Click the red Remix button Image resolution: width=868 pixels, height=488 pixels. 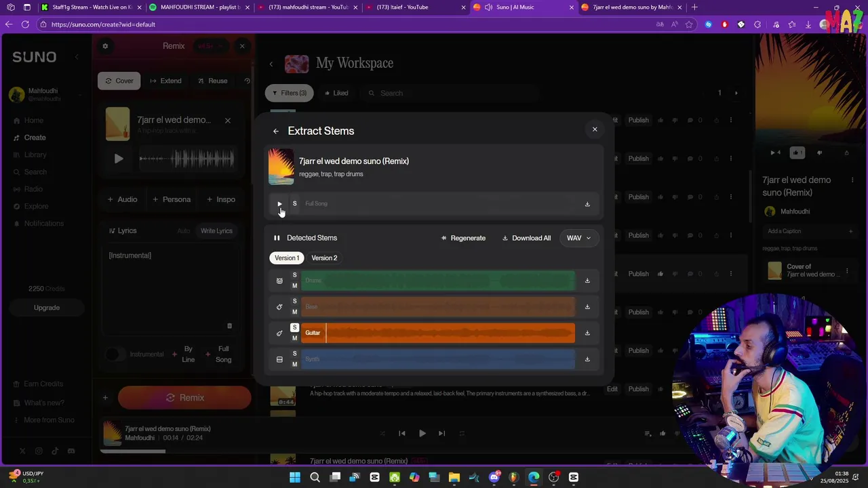[x=184, y=398]
